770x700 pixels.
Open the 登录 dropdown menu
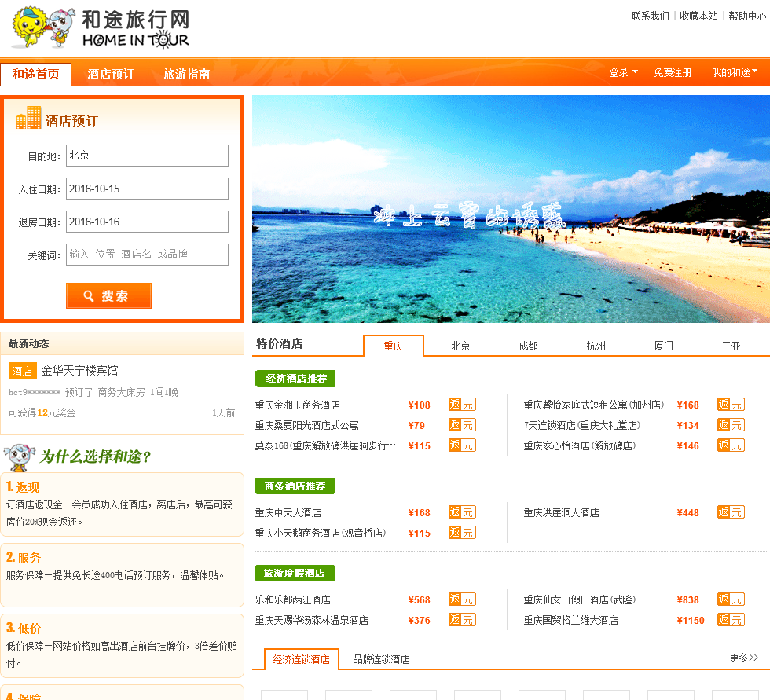622,72
